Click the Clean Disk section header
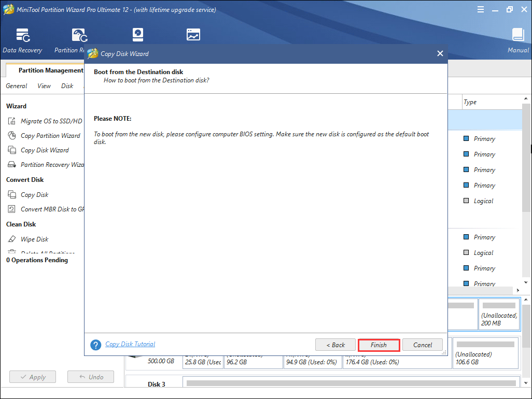Screen dimensions: 532x399 [21, 224]
